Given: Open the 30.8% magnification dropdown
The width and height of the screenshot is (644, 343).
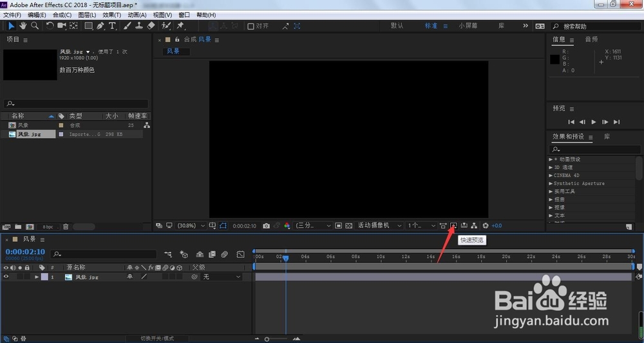Looking at the screenshot, I should pos(191,226).
